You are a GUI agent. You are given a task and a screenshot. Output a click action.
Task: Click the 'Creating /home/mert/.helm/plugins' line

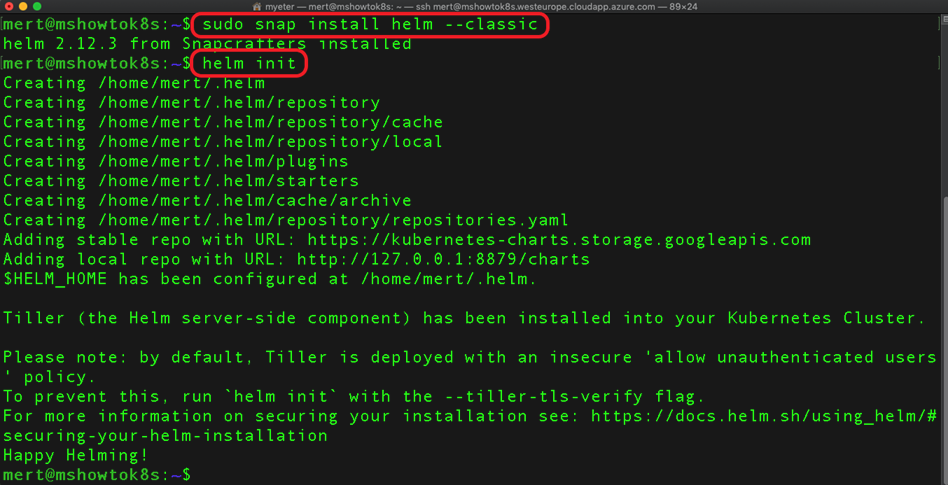click(x=176, y=161)
